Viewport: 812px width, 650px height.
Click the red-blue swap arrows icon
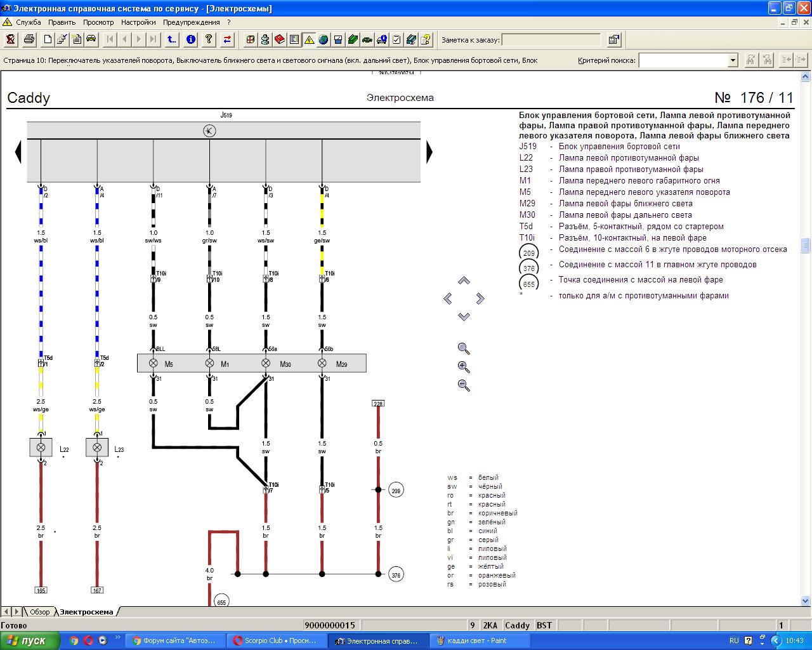click(x=227, y=39)
